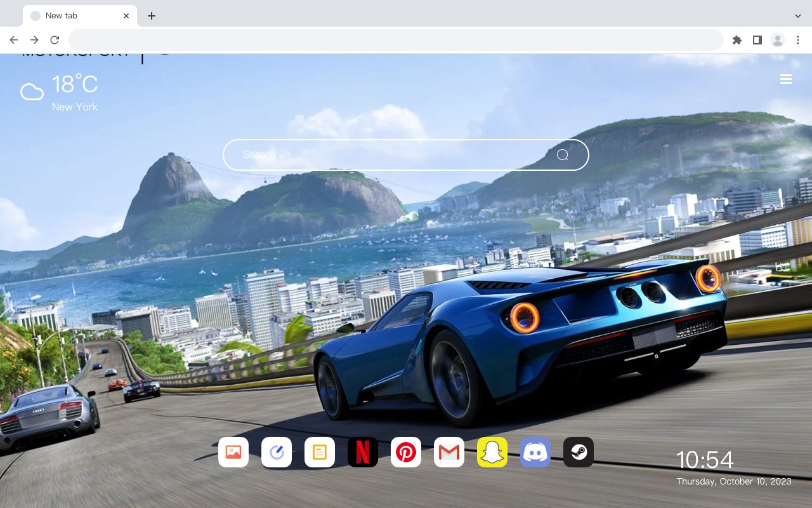Click the New York location label
Viewport: 812px width, 508px height.
pyautogui.click(x=75, y=107)
